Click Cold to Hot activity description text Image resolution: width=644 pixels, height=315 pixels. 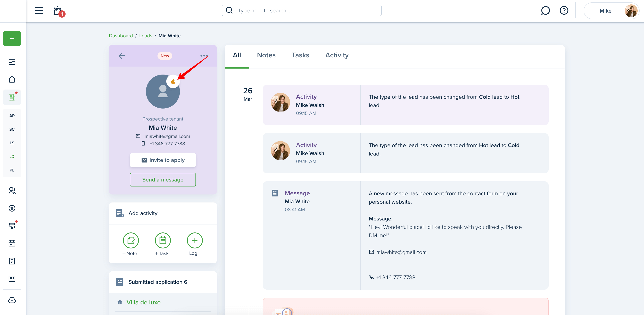click(x=444, y=101)
